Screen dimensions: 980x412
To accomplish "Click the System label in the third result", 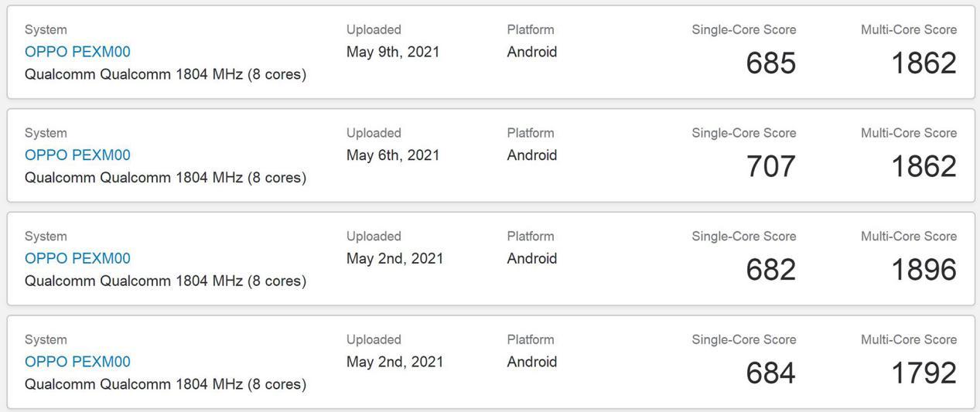I will 46,237.
